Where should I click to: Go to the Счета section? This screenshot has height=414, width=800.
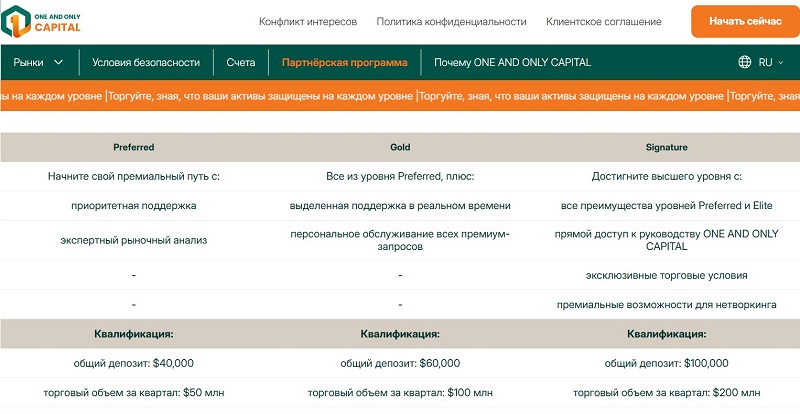point(241,62)
